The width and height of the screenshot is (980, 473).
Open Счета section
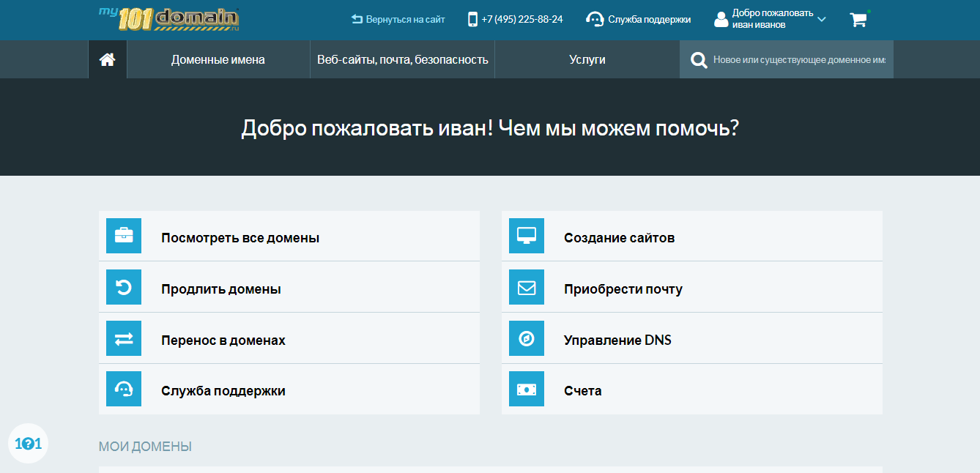[583, 391]
